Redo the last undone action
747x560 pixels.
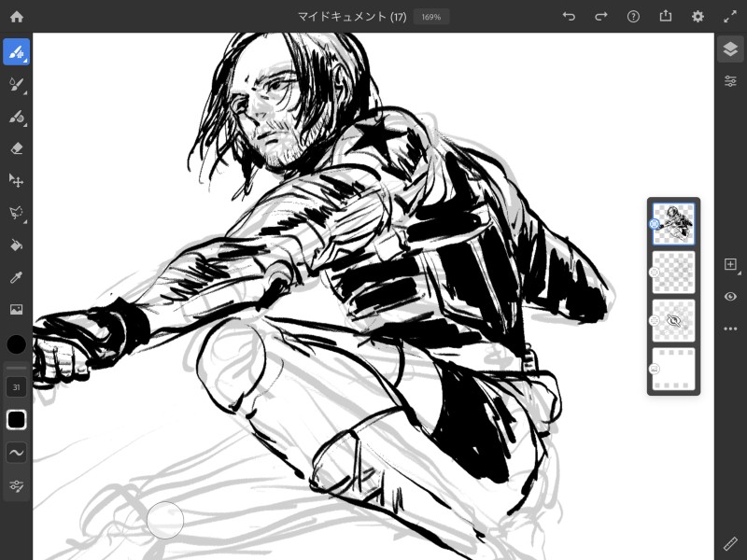click(x=601, y=17)
